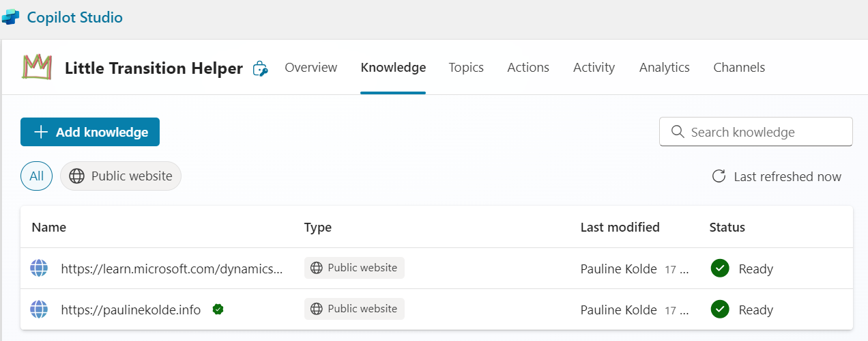Click the Ready checkmark icon in the learn.microsoft.com row
This screenshot has height=341, width=868.
pos(719,269)
